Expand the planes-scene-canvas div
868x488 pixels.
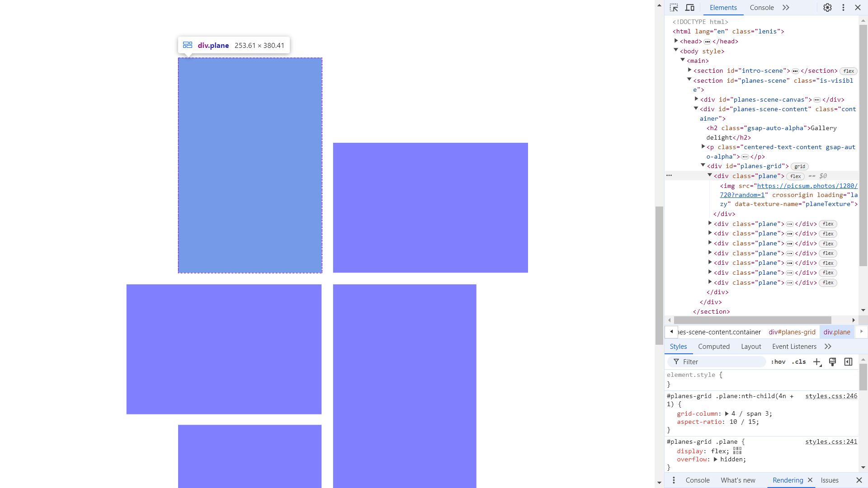pos(697,99)
